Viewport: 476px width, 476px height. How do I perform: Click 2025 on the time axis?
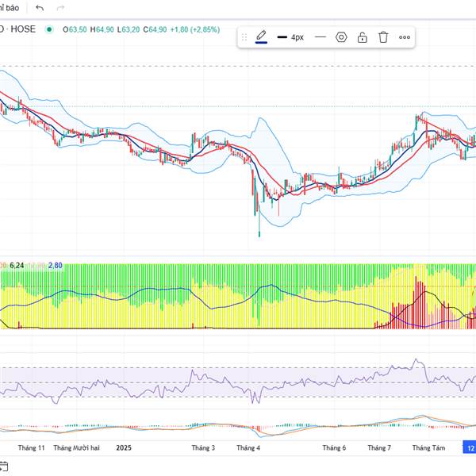tap(124, 447)
